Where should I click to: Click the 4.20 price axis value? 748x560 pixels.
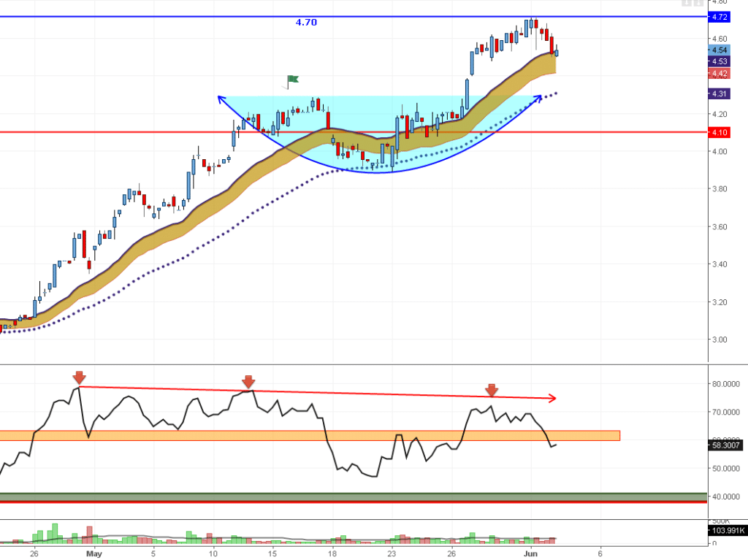pyautogui.click(x=720, y=115)
